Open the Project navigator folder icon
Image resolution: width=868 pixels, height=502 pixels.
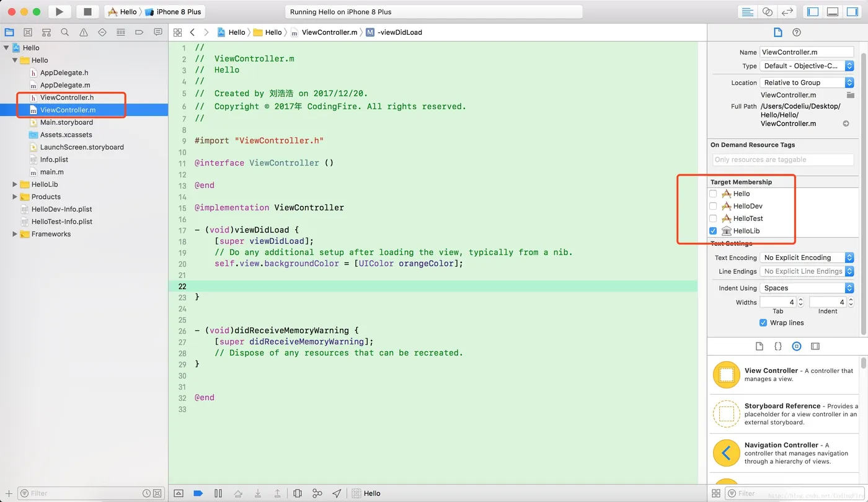tap(9, 32)
